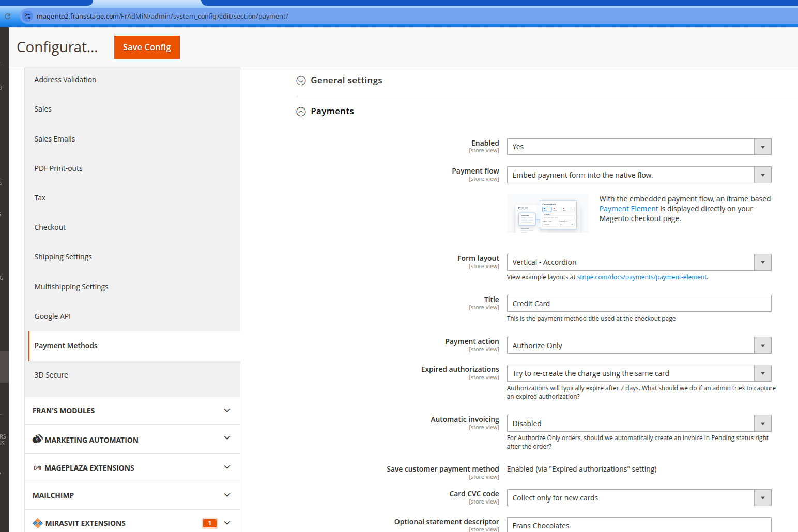The width and height of the screenshot is (798, 532).
Task: Click the Save Config button
Action: tap(147, 47)
